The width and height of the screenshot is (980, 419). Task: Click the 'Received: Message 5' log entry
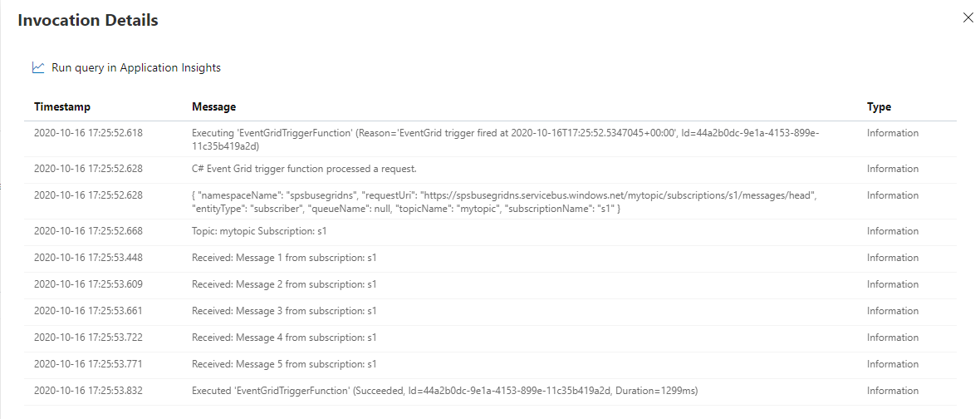(284, 364)
